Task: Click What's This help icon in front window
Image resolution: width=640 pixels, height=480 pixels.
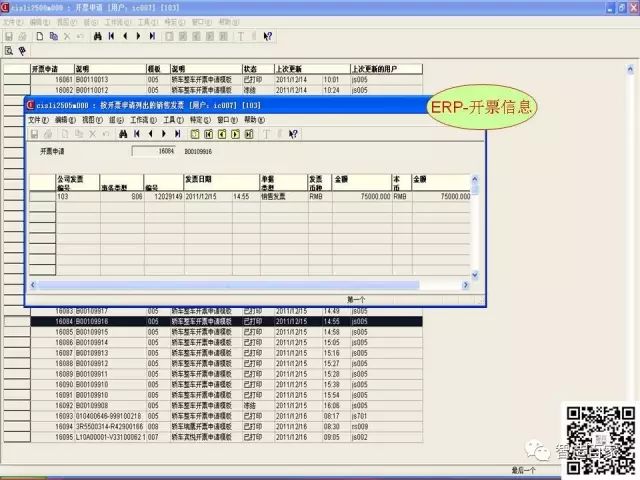Action: (x=293, y=134)
